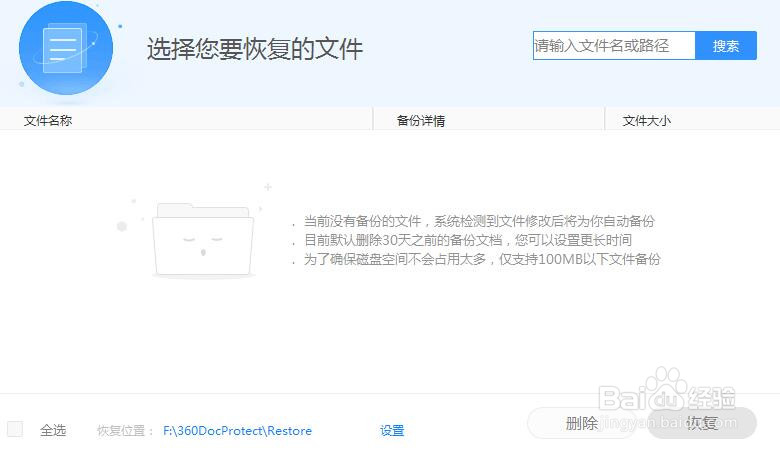
Task: Click the 搜索 search button
Action: tap(726, 46)
